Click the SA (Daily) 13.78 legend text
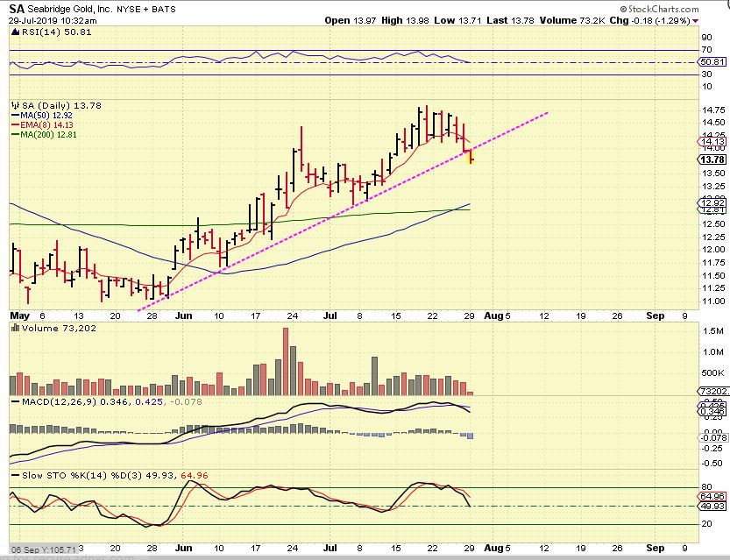 click(x=61, y=106)
